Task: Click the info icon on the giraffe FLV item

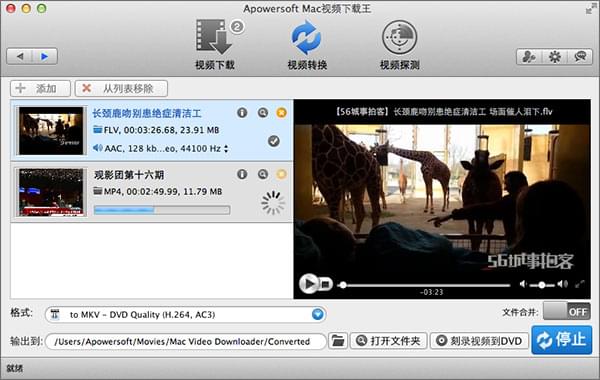Action: 242,113
